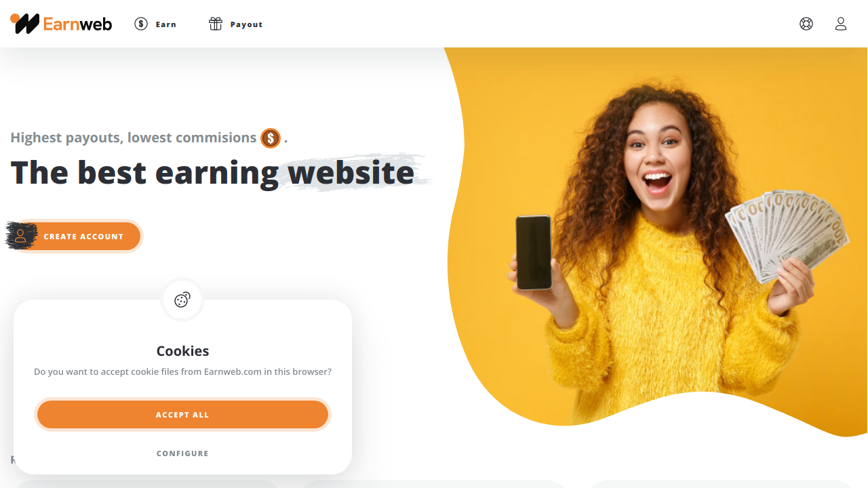This screenshot has width=868, height=488.
Task: Open the Payout menu item
Action: point(235,24)
